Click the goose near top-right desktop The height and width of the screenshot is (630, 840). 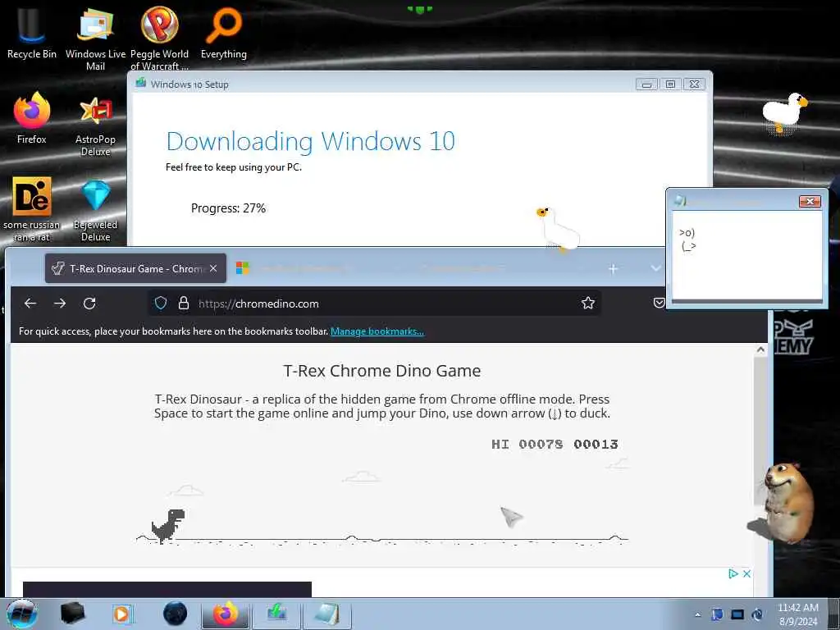784,112
